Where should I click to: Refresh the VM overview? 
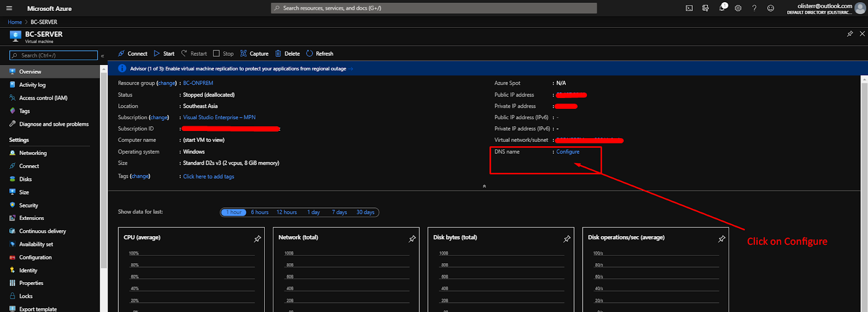320,54
